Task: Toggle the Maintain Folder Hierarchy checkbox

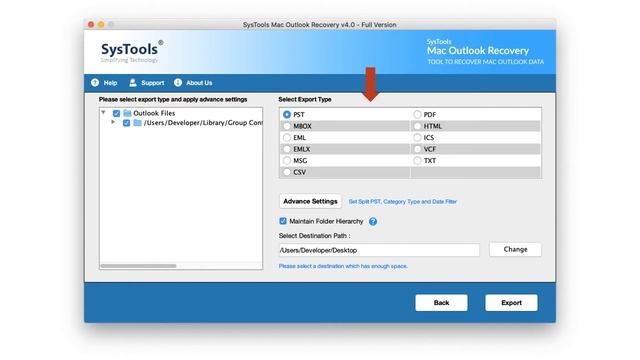Action: 283,221
